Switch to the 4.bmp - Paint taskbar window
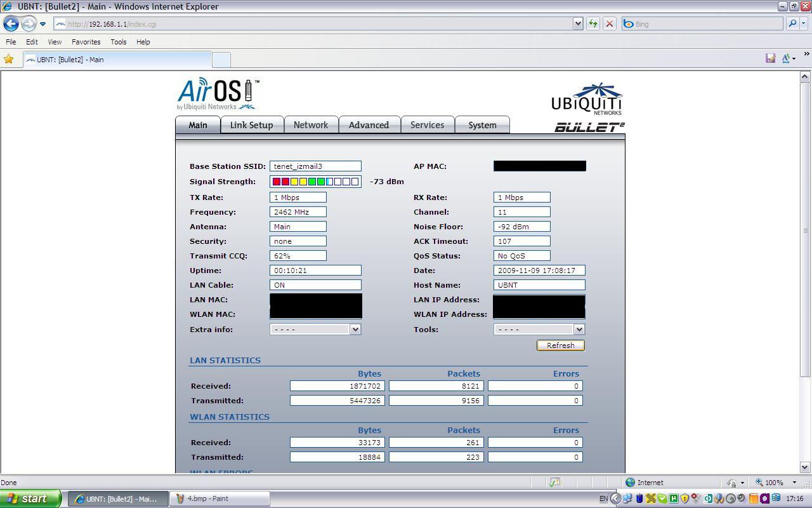This screenshot has height=508, width=812. [220, 498]
